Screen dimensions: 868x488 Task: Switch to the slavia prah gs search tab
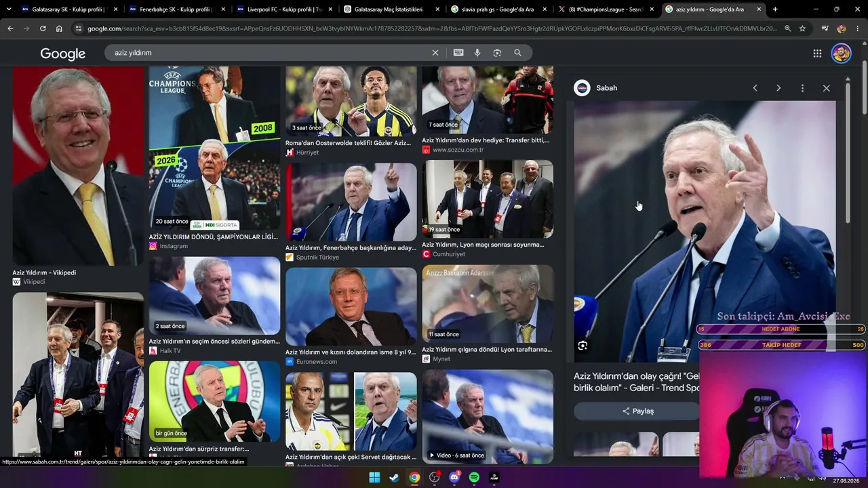[498, 9]
